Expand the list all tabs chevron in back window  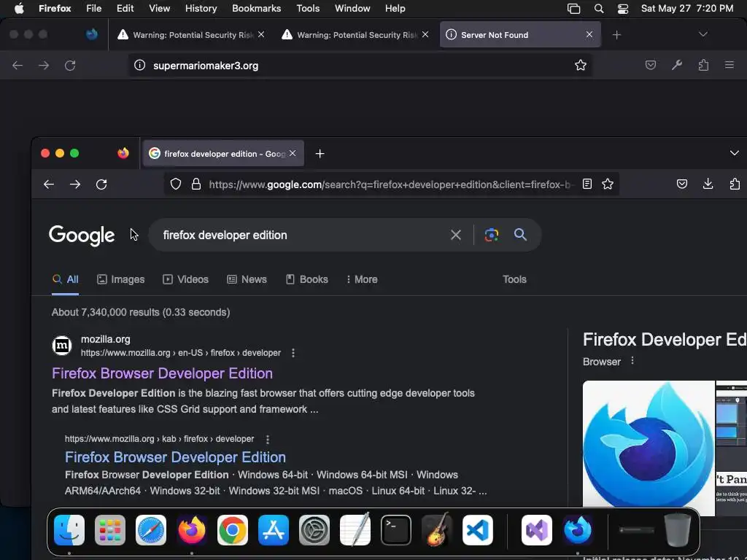coord(703,34)
